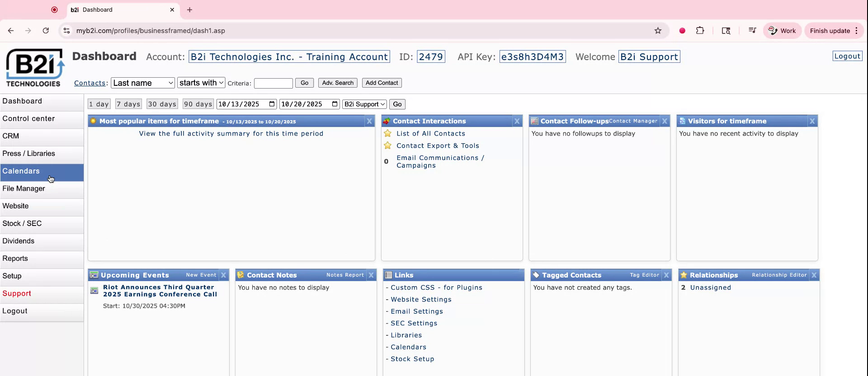The width and height of the screenshot is (868, 376).
Task: Open CRM in sidebar
Action: 42,136
